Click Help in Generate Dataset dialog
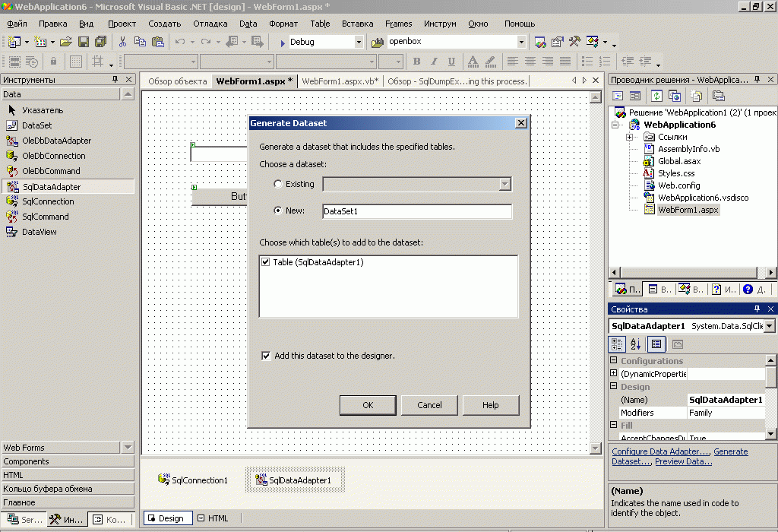Viewport: 778px width, 532px height. tap(491, 405)
